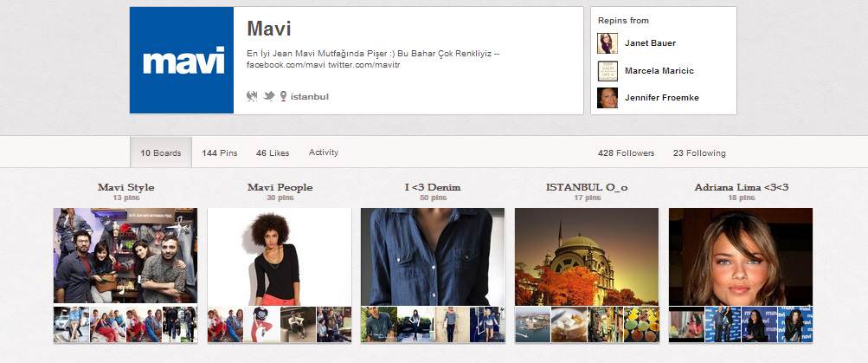View the 23 Following list
The image size is (868, 363).
(x=699, y=153)
